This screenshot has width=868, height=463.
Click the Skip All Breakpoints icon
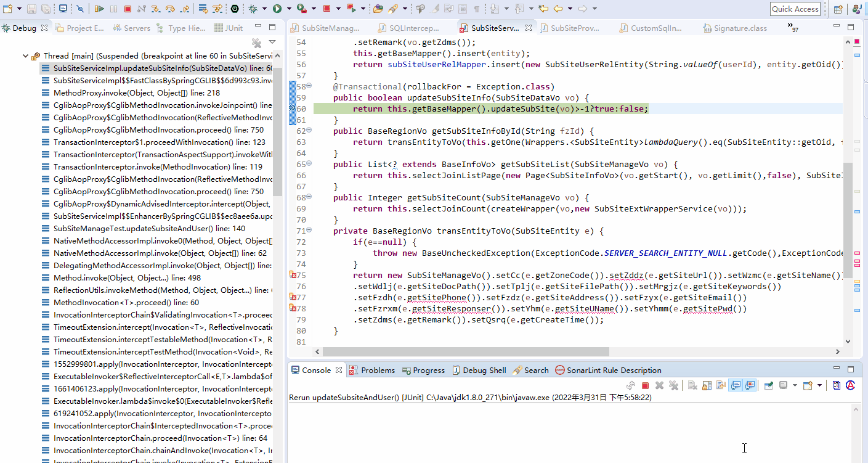point(80,9)
